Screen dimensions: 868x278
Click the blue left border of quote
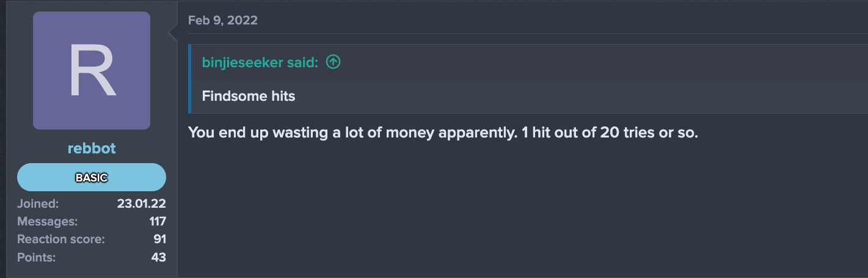[190, 79]
